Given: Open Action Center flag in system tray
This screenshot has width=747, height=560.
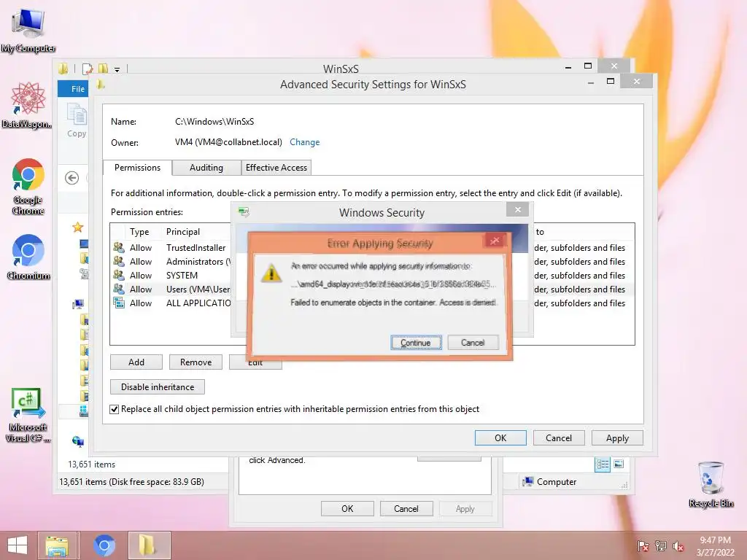Looking at the screenshot, I should [643, 546].
